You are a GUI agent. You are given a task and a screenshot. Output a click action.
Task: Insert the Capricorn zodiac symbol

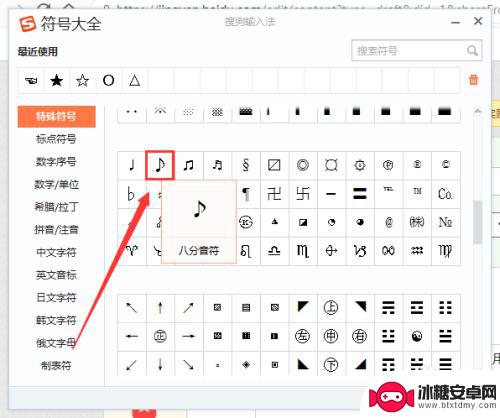click(360, 251)
